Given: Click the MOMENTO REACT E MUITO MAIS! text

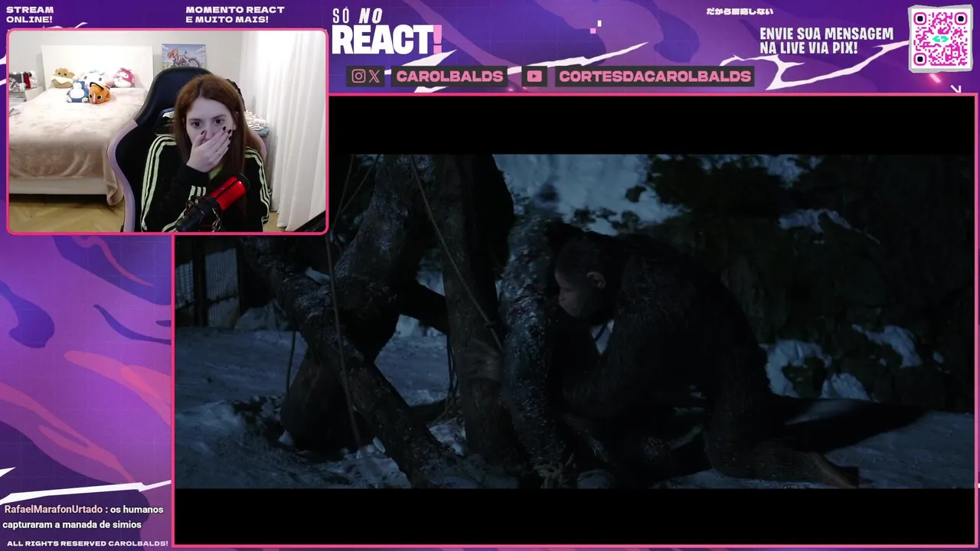Looking at the screenshot, I should pyautogui.click(x=235, y=15).
